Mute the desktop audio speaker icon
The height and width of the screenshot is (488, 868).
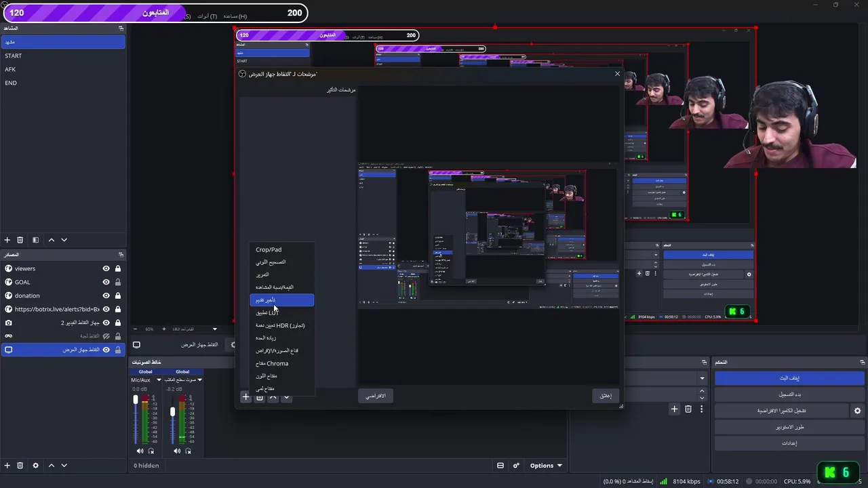pos(177,451)
